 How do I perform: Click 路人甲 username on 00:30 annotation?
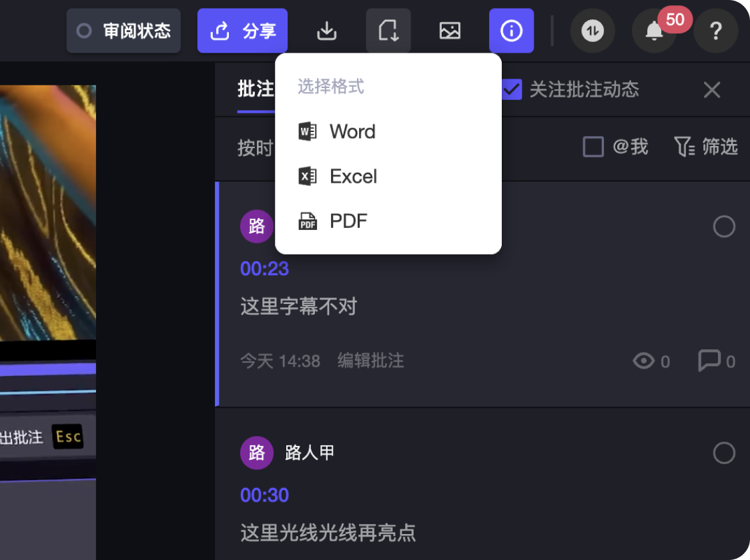(310, 453)
